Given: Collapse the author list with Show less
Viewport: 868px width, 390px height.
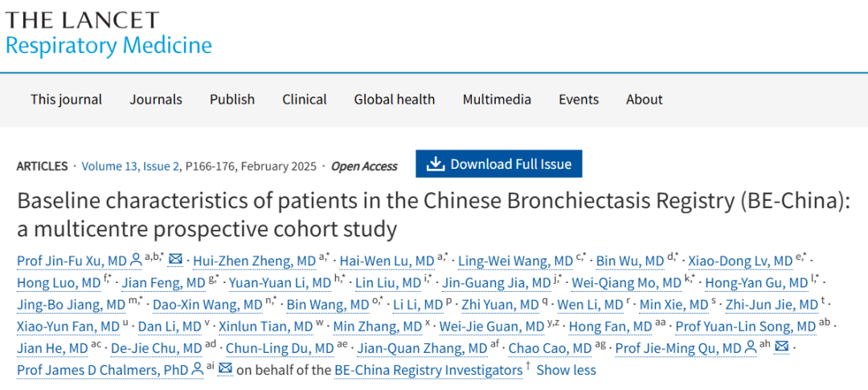Looking at the screenshot, I should point(566,370).
